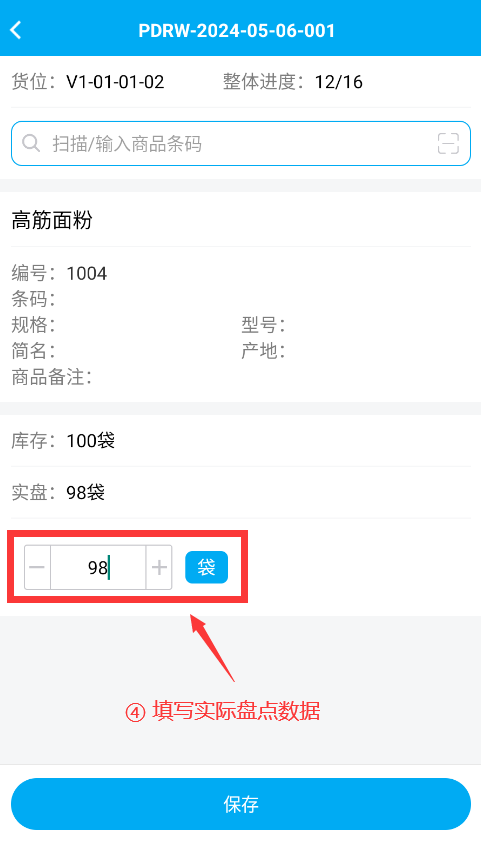Viewport: 481px width, 843px height.
Task: Increase quantity with plus button
Action: pos(159,567)
